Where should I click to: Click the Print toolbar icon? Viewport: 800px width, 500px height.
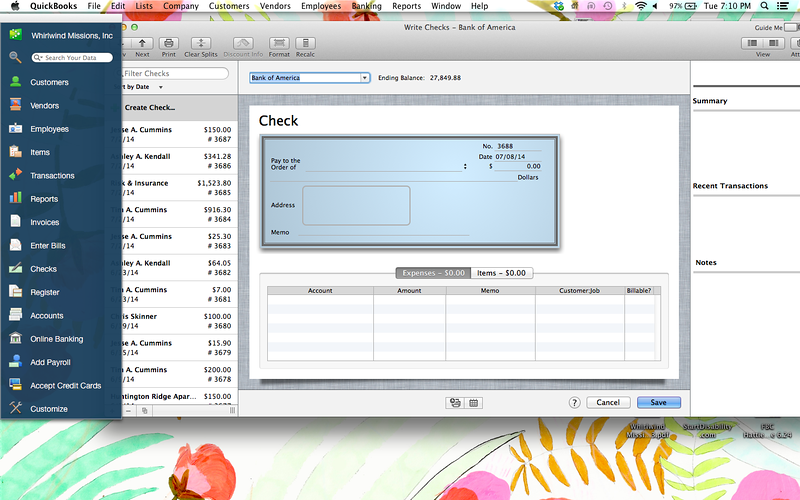tap(169, 43)
